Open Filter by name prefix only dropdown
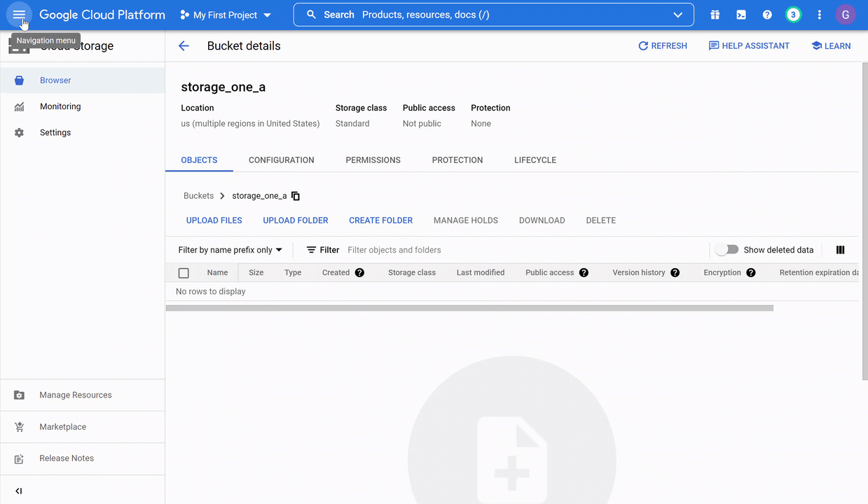This screenshot has width=868, height=504. click(x=230, y=250)
